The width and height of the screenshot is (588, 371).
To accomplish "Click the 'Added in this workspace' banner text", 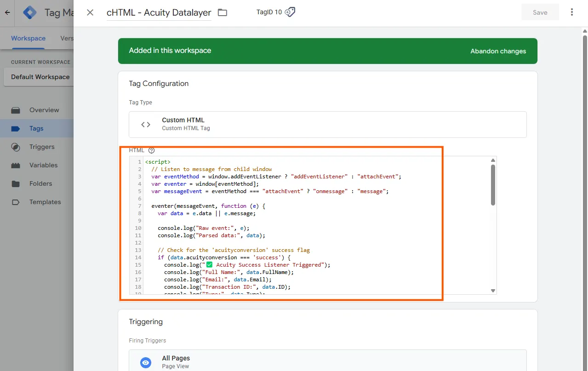I will tap(170, 51).
